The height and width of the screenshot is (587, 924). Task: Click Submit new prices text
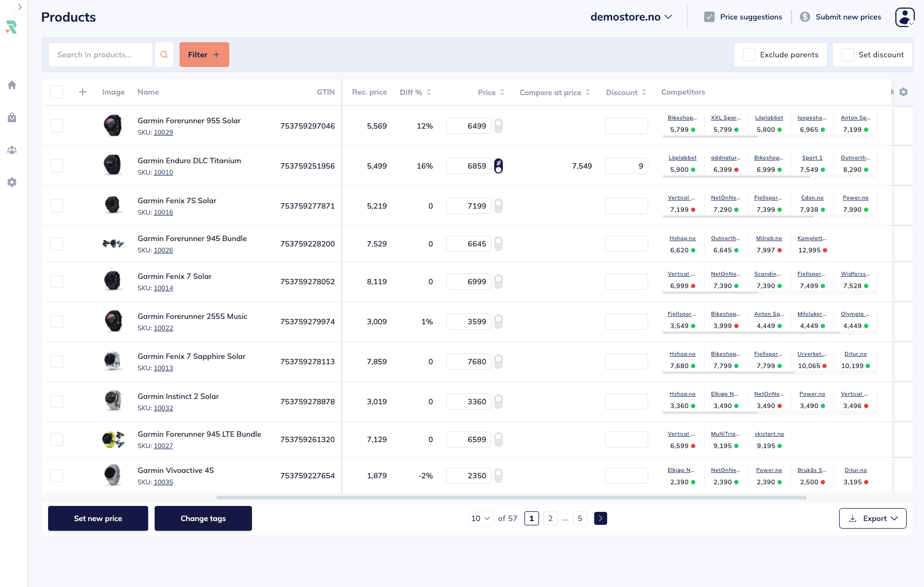[848, 17]
